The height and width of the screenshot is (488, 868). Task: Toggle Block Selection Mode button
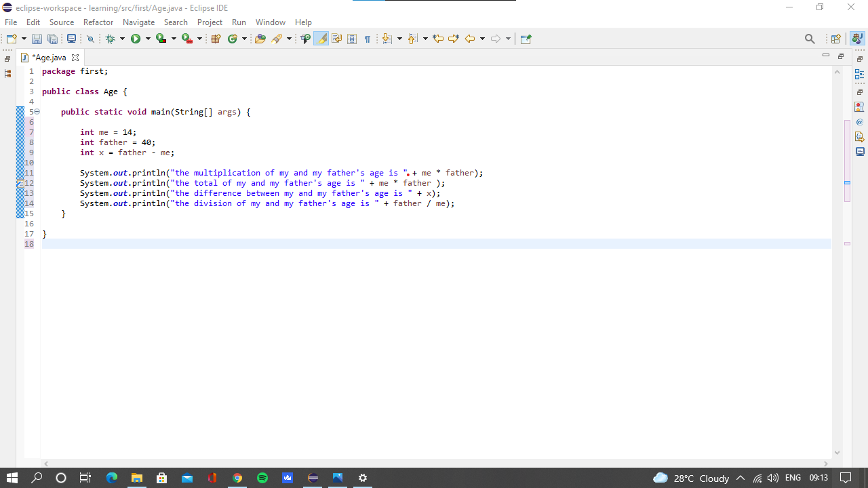pyautogui.click(x=352, y=39)
